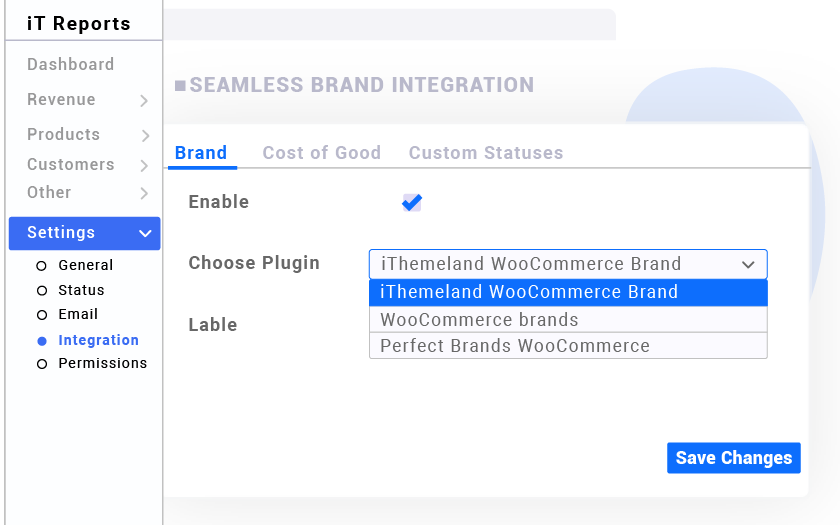Click the Save Changes button
Screen dimensions: 840x525
[733, 458]
